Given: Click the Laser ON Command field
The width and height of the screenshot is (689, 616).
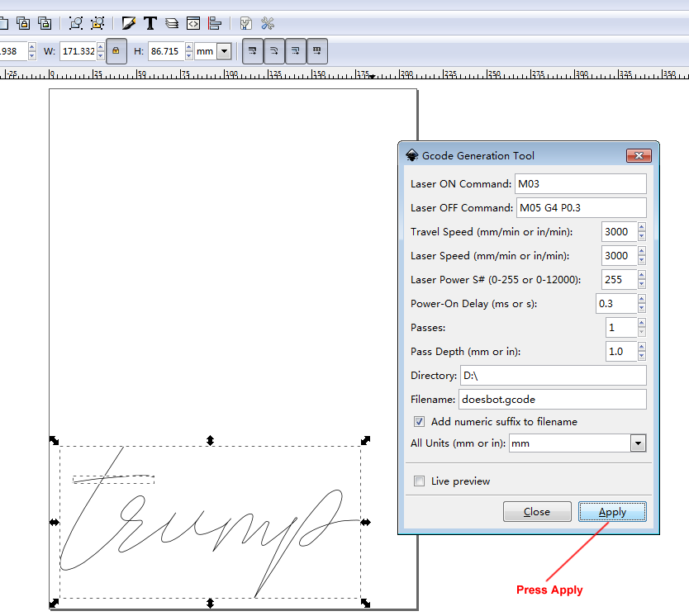Looking at the screenshot, I should (580, 184).
